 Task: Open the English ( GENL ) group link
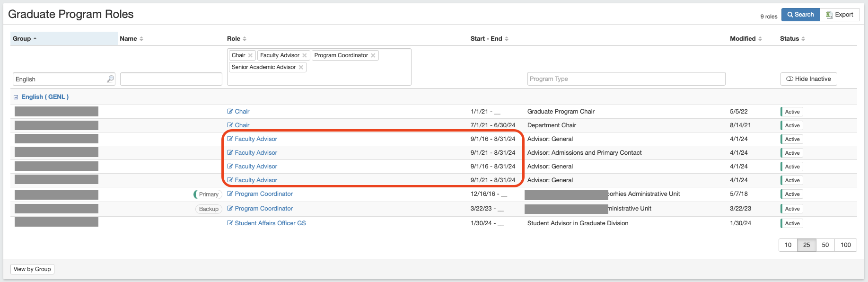point(45,97)
